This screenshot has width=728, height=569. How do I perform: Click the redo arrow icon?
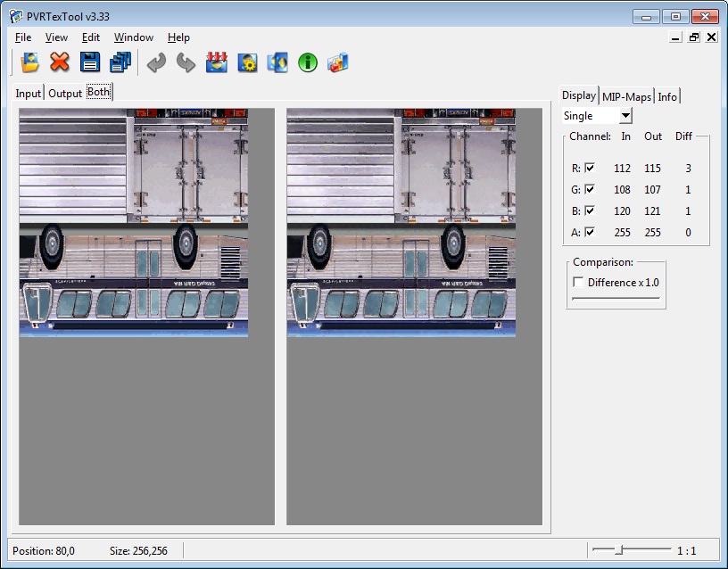[186, 62]
